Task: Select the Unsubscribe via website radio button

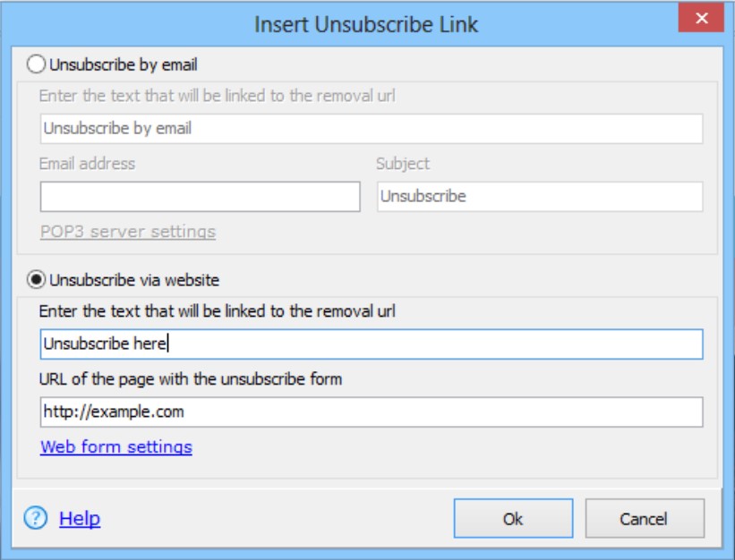Action: click(36, 279)
